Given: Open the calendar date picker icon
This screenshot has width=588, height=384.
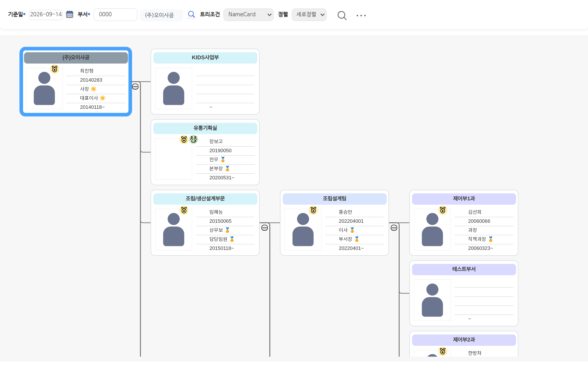Looking at the screenshot, I should coord(70,14).
